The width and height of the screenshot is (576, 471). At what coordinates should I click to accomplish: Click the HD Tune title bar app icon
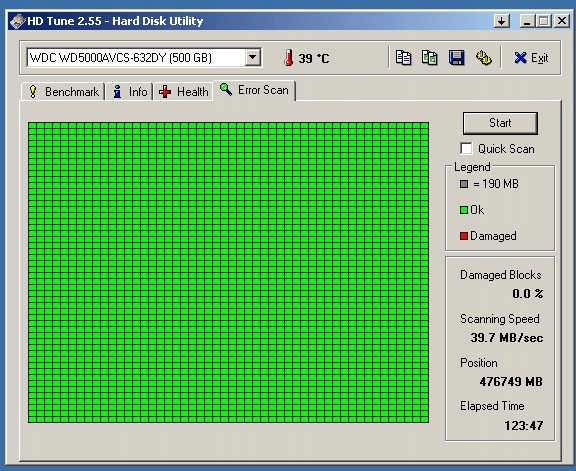point(17,21)
